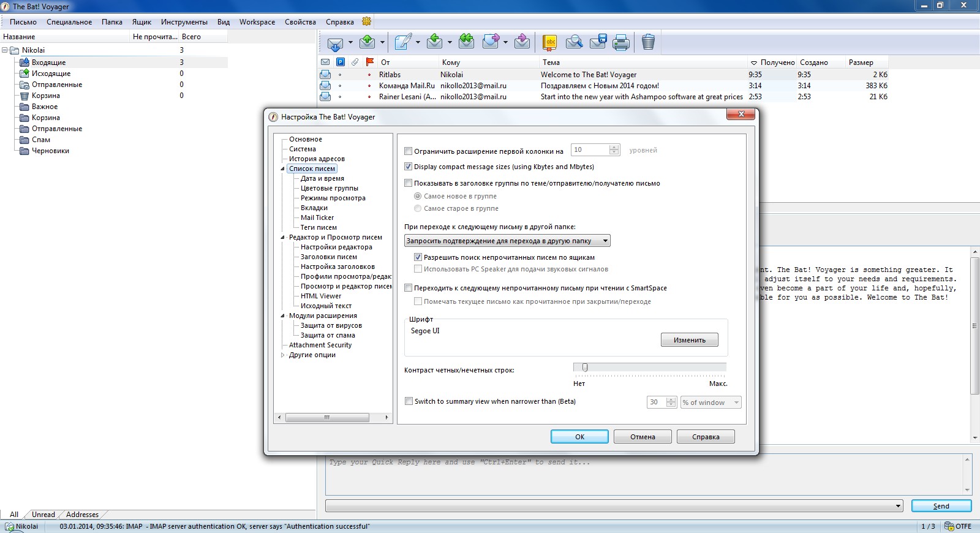Image resolution: width=980 pixels, height=533 pixels.
Task: Click the Redirect message toolbar icon
Action: point(522,42)
